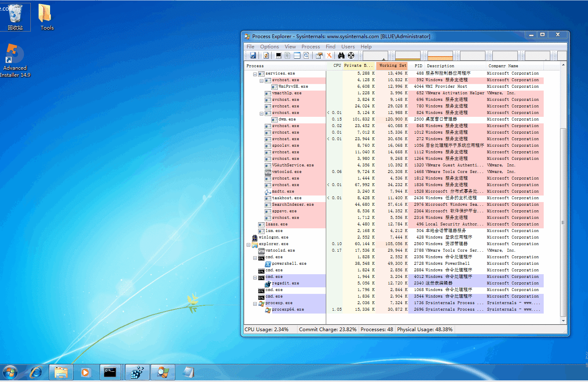Open the Find menu

[330, 47]
